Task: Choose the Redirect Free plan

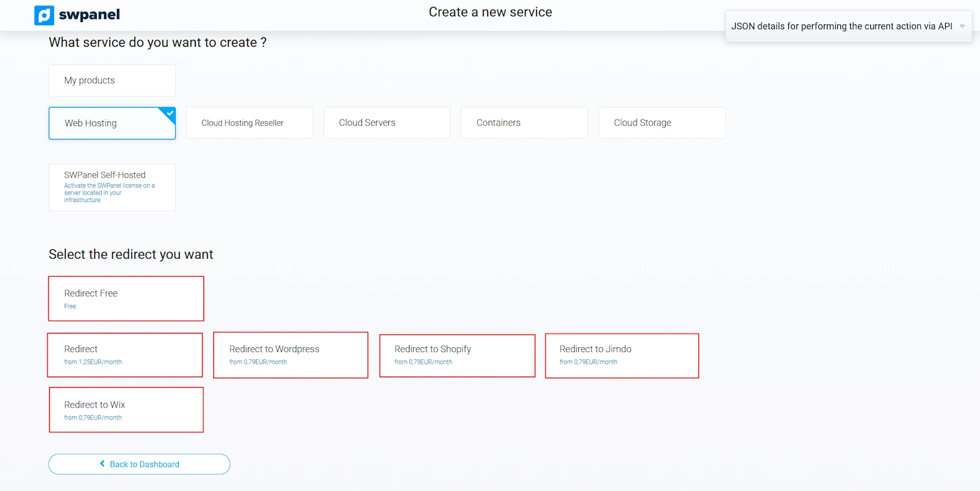Action: click(126, 299)
